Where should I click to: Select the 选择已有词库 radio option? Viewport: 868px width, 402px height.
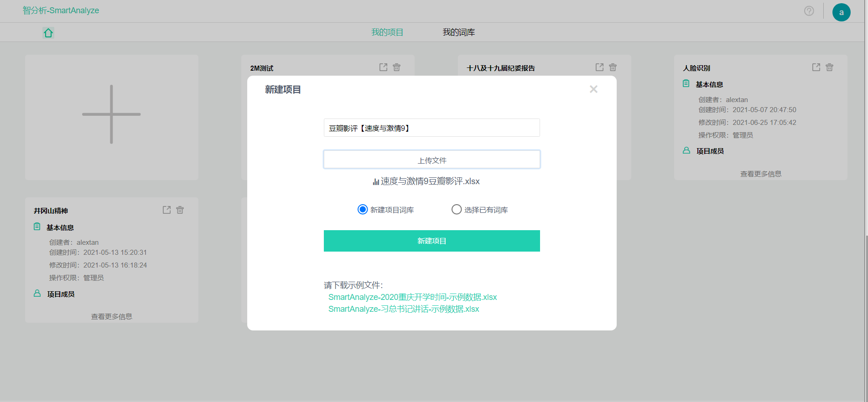(x=457, y=209)
